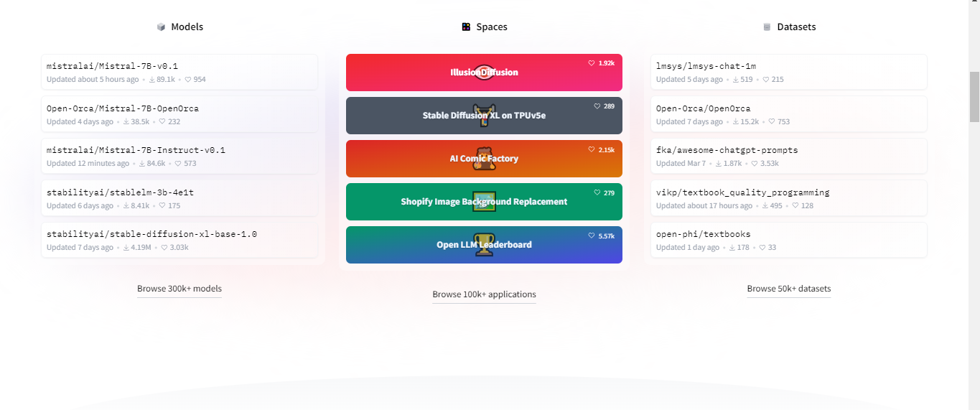Click the 3.53k likes count
980x410 pixels.
click(770, 164)
